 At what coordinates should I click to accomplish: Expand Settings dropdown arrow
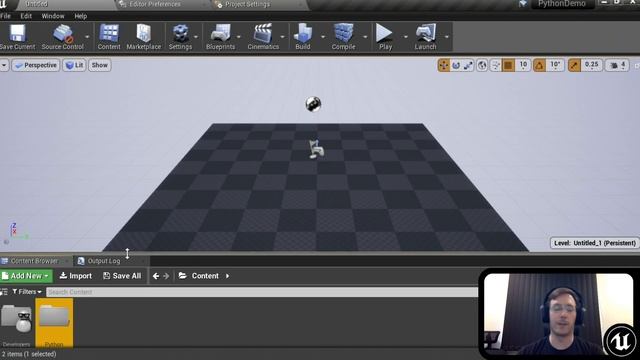[196, 37]
